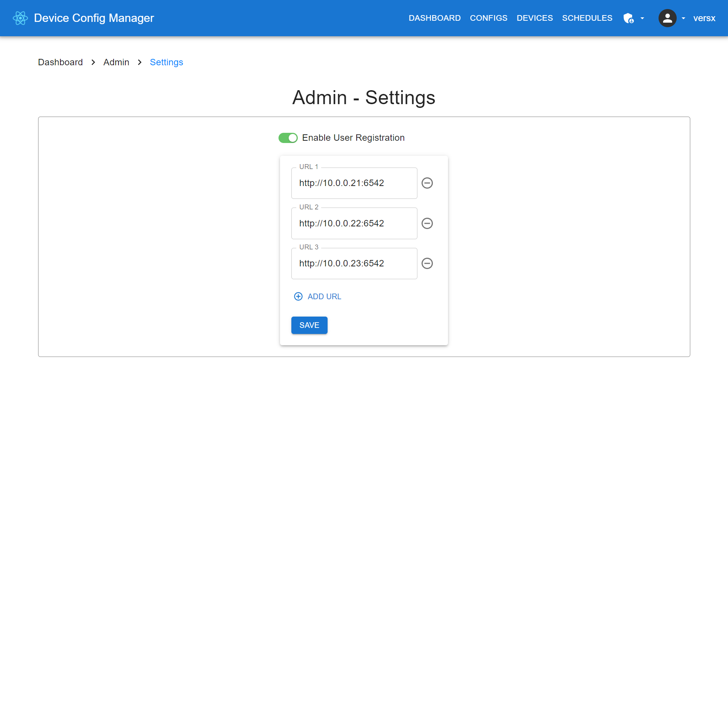Click into the URL 3 text field

click(x=354, y=263)
